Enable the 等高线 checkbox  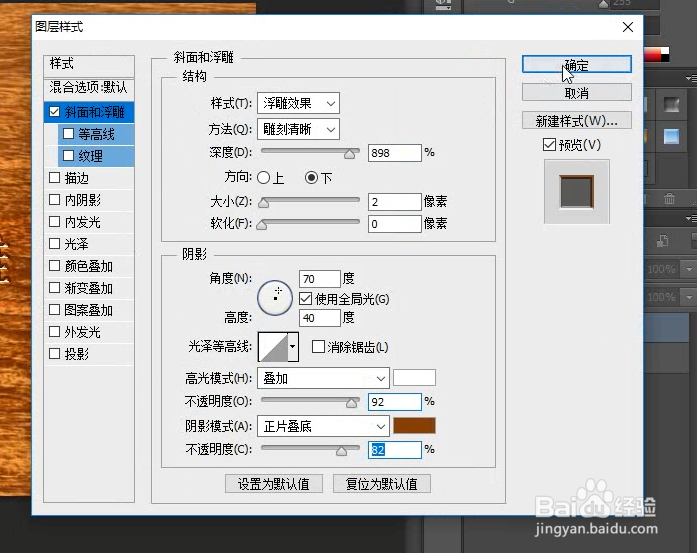tap(68, 134)
